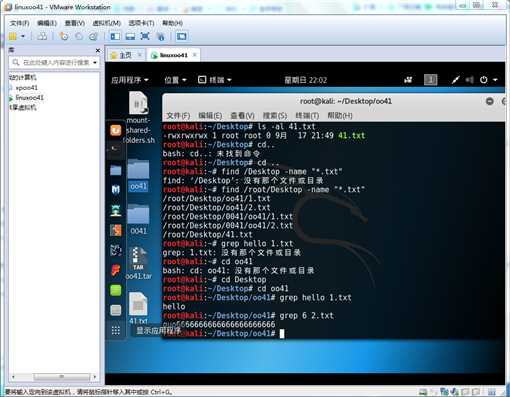Close the library panel with X
Viewport: 510px width, 397px height.
(98, 50)
